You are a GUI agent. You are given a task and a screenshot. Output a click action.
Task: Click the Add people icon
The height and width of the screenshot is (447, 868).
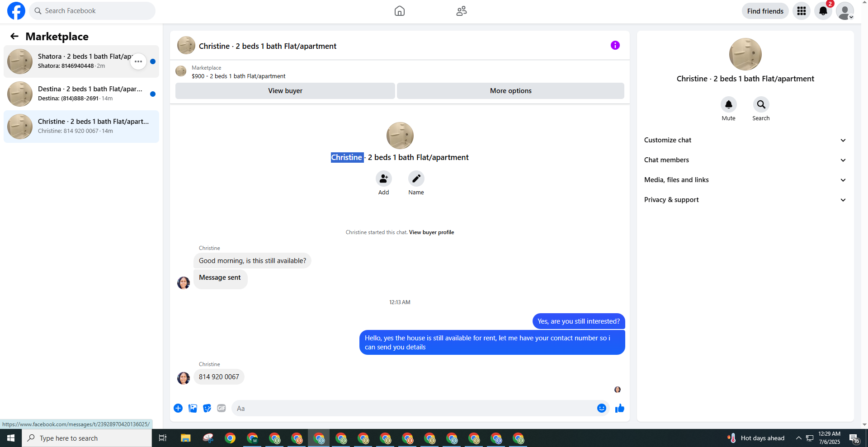point(384,179)
